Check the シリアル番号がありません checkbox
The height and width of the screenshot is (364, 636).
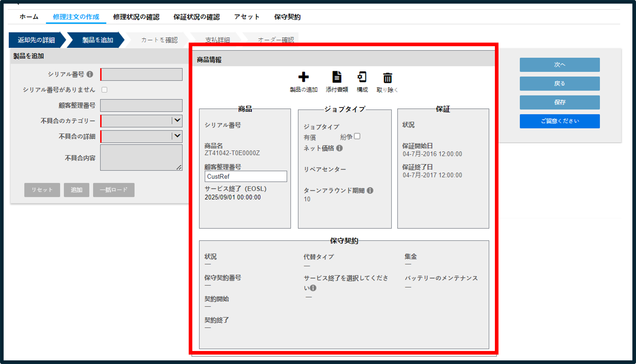point(104,90)
